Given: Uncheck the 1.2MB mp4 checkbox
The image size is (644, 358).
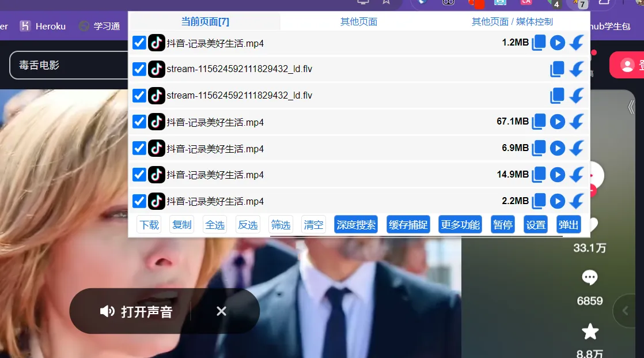Looking at the screenshot, I should pos(139,43).
